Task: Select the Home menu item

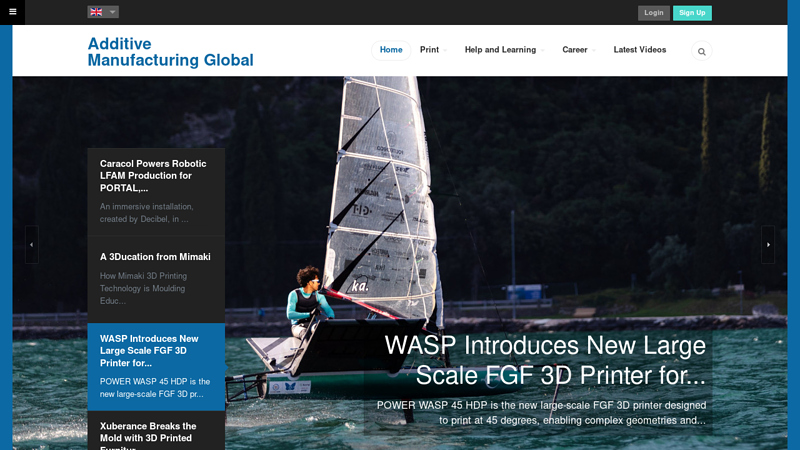Action: click(x=391, y=50)
